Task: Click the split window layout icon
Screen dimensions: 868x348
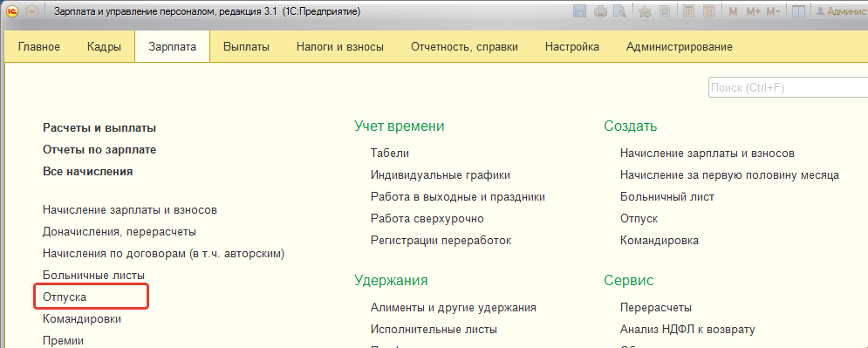Action: 798,11
